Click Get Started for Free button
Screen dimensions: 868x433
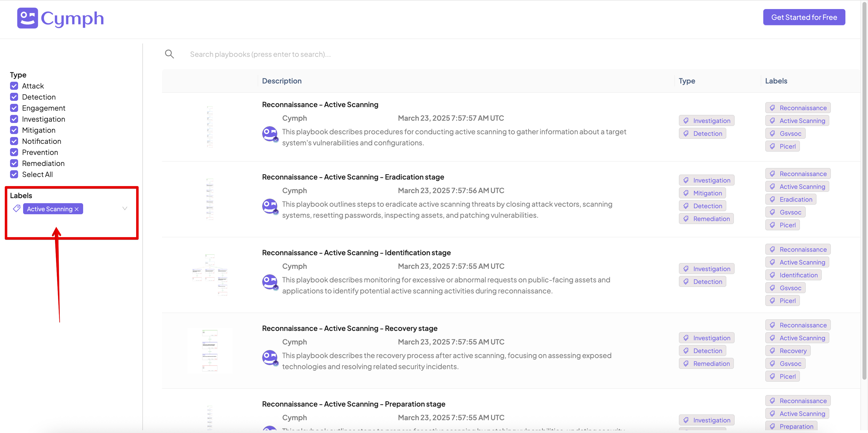(x=804, y=17)
